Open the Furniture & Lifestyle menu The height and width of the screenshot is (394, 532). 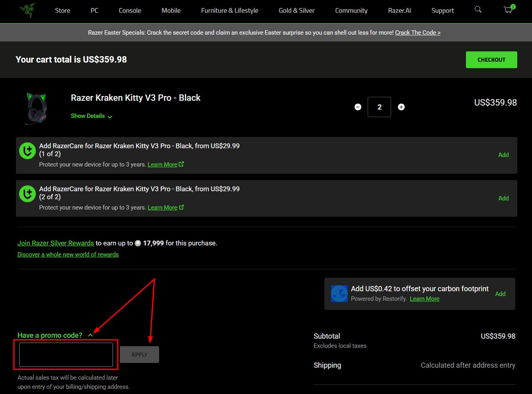pos(230,11)
